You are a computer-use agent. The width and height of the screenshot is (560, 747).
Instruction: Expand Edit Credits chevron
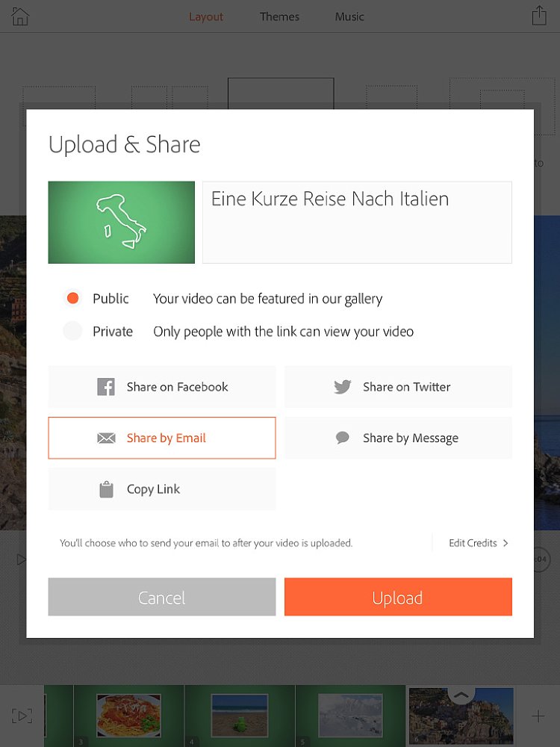505,543
